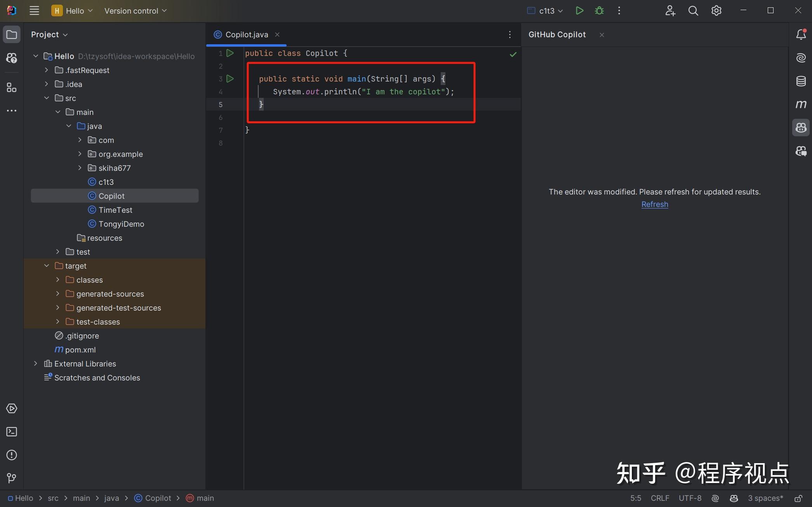Screen dimensions: 812x507
Task: Click the Structure tool window icon
Action: tap(12, 88)
